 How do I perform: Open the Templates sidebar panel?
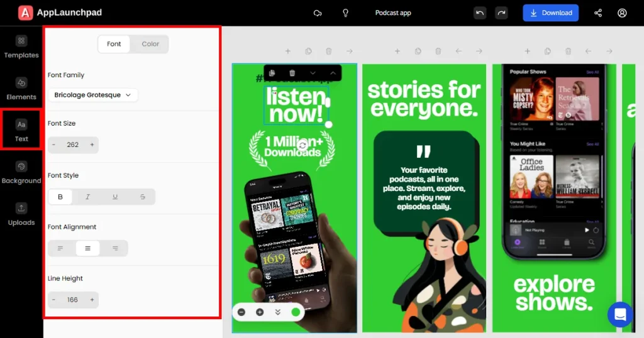pyautogui.click(x=21, y=47)
